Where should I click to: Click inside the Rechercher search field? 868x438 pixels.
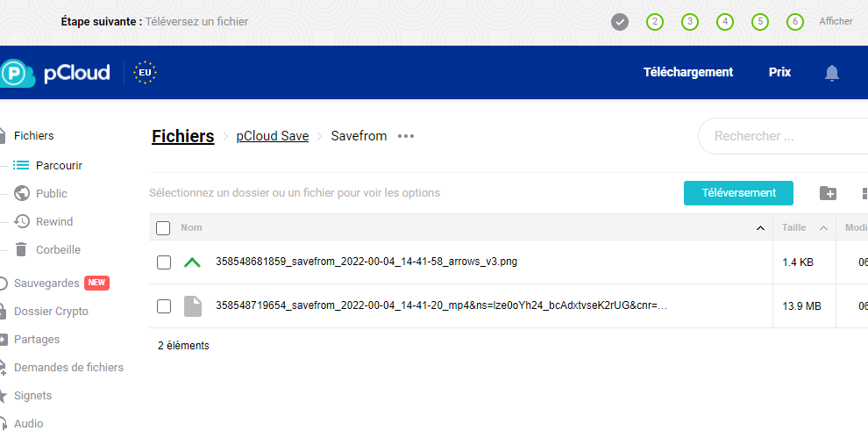(783, 136)
